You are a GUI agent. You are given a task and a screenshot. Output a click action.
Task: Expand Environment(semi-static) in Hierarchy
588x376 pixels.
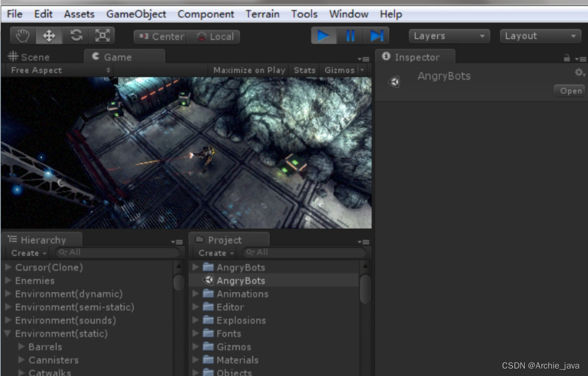[x=8, y=307]
